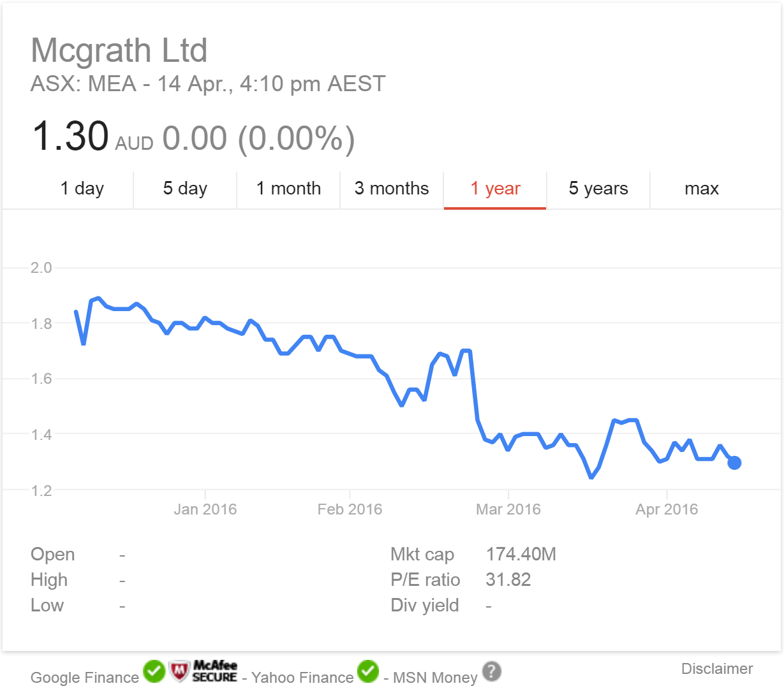Click the P/E ratio value 31.82
The image size is (784, 693).
click(x=508, y=580)
